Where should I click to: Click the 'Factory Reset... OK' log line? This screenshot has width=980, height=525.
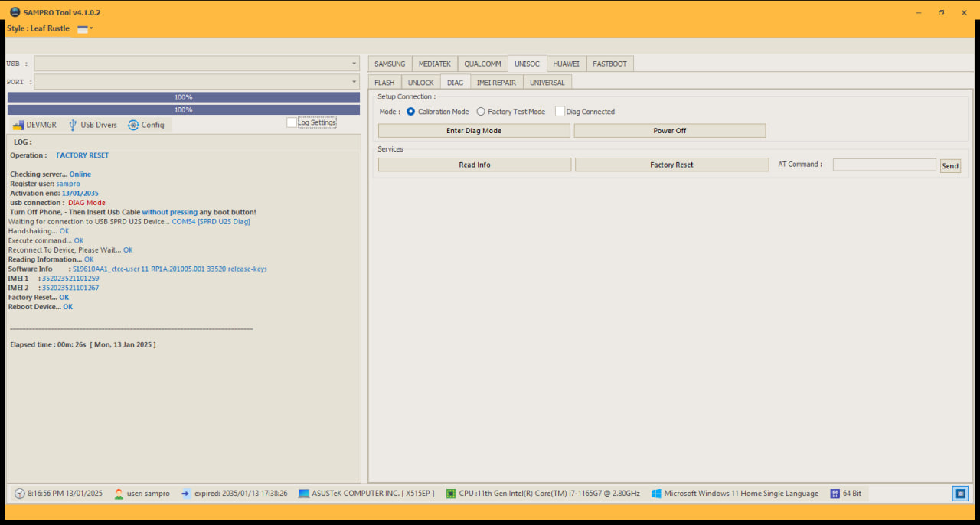point(38,297)
